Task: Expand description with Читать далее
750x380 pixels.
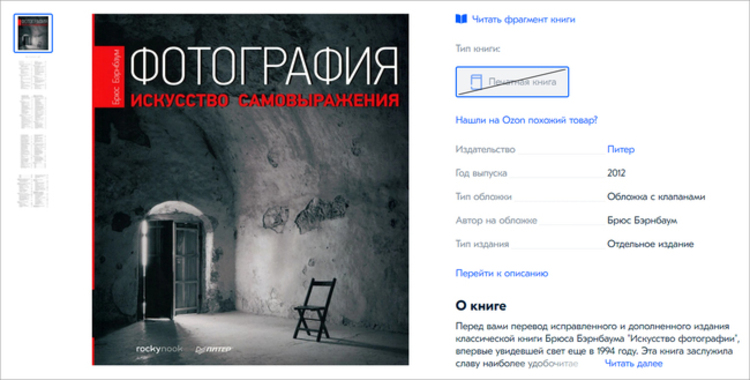Action: [633, 363]
